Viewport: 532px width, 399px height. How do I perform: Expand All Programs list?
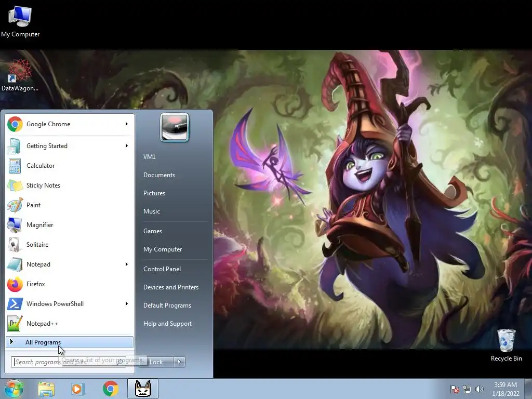[70, 342]
